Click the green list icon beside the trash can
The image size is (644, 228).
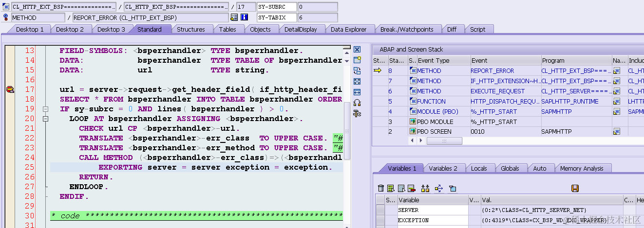point(391,188)
